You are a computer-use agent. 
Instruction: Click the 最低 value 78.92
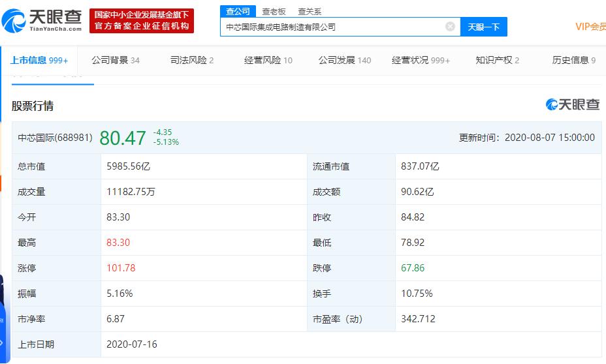[x=413, y=243]
